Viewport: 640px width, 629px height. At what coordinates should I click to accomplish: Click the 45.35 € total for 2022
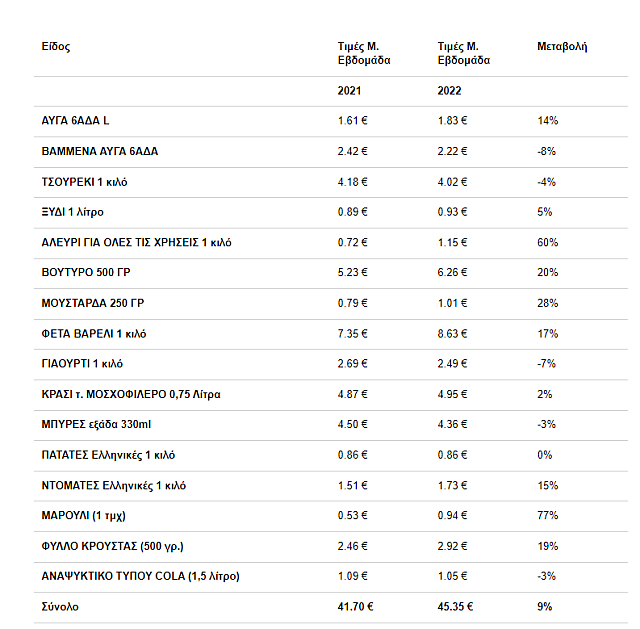(x=456, y=607)
